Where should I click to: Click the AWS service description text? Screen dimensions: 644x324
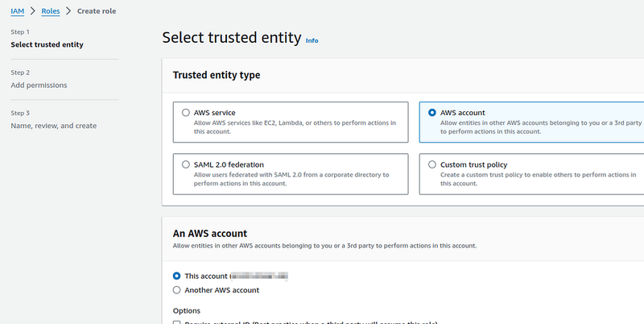295,127
